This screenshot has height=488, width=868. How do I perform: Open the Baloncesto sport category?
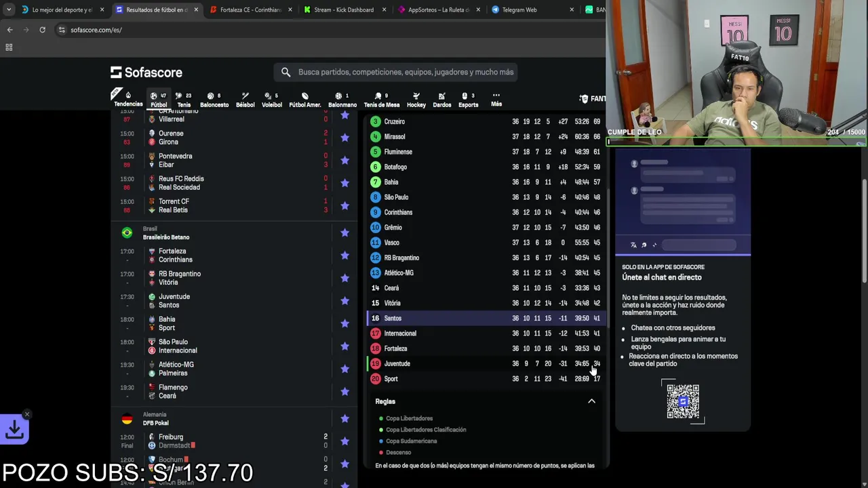214,99
